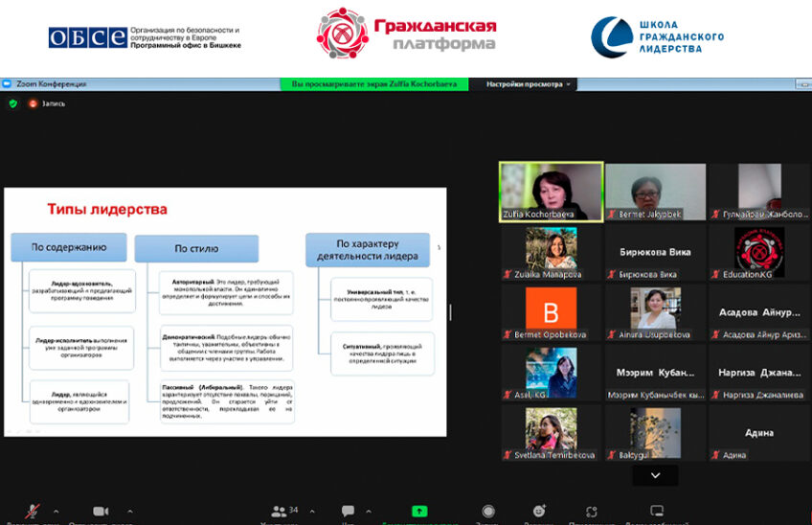812x525 pixels.
Task: Click the EducationKG participant tile
Action: pos(758,253)
